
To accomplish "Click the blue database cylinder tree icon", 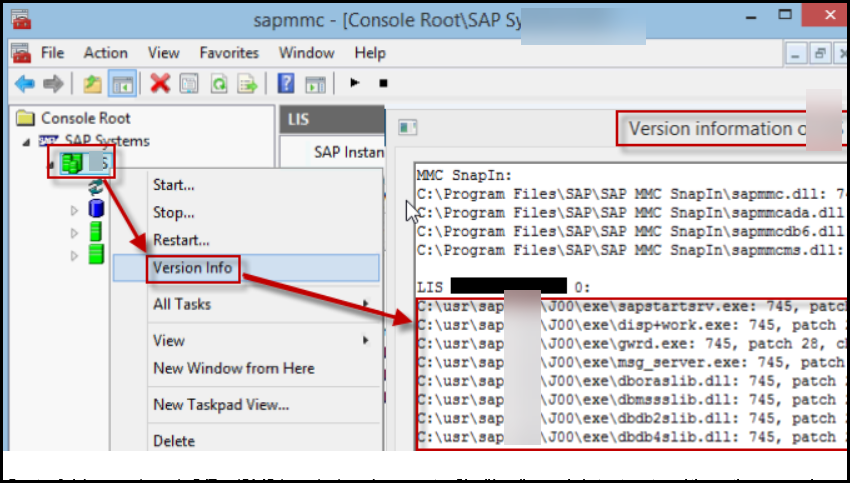I will click(x=96, y=208).
